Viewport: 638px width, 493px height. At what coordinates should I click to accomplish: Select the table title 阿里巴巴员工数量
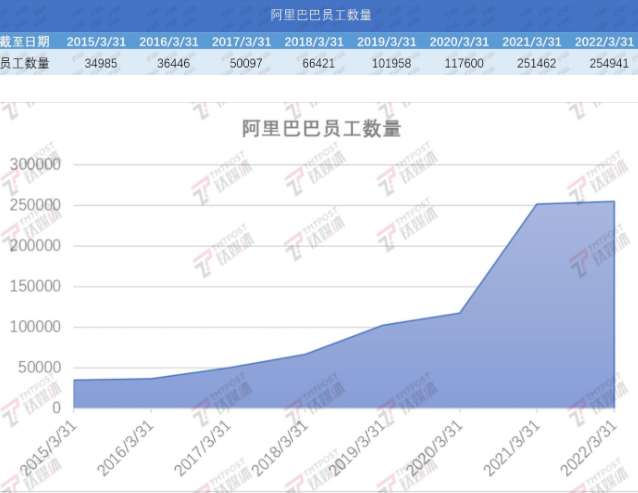(x=321, y=15)
